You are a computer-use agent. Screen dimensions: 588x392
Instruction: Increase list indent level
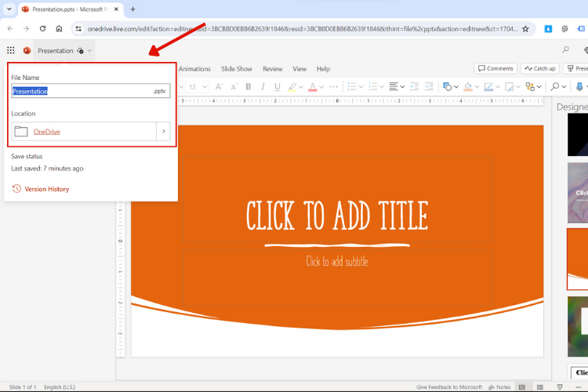[x=429, y=87]
